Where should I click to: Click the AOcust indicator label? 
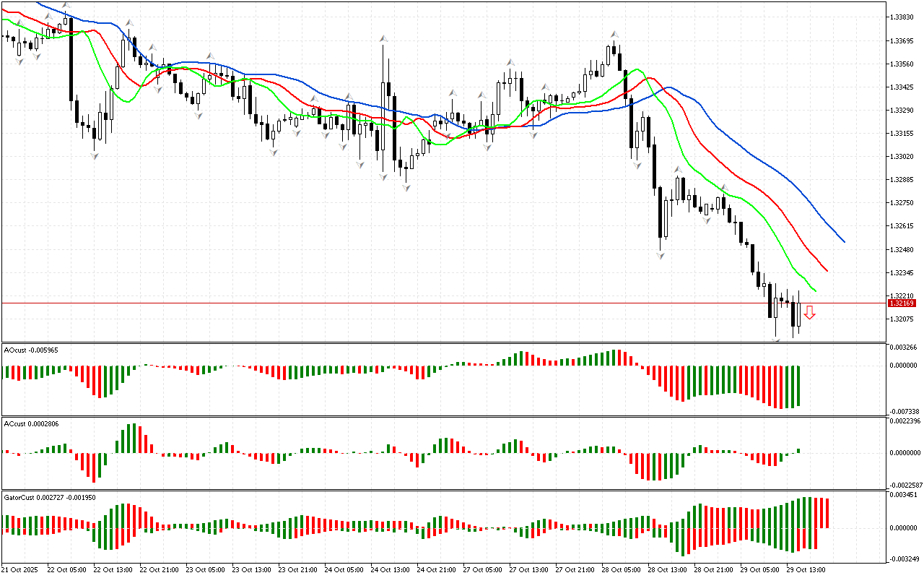pos(31,350)
